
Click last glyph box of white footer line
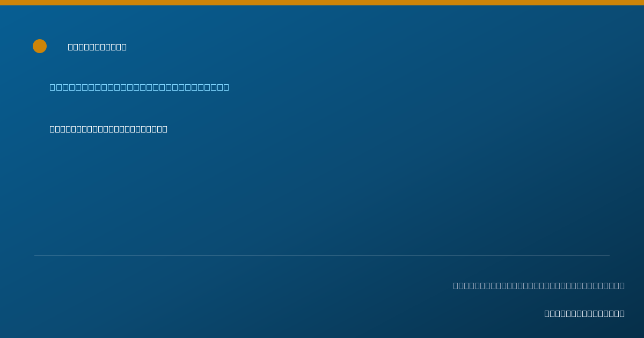point(622,314)
